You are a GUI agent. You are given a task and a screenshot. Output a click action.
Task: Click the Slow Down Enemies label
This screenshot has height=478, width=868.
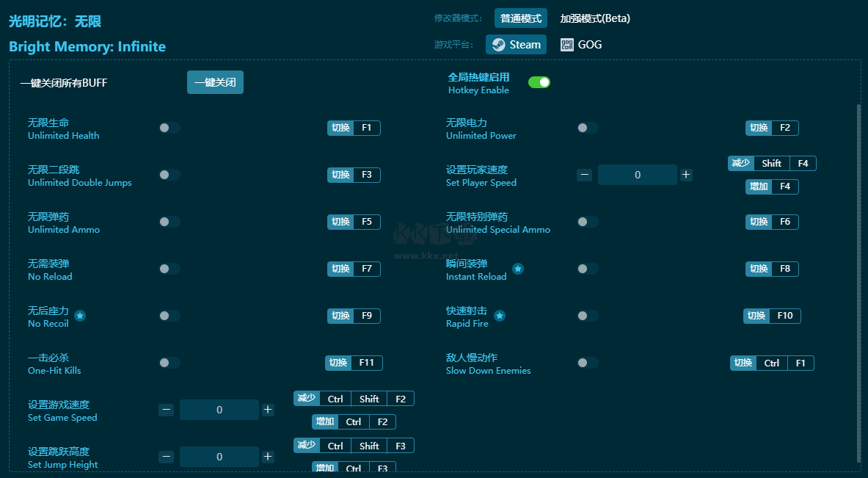pos(488,371)
